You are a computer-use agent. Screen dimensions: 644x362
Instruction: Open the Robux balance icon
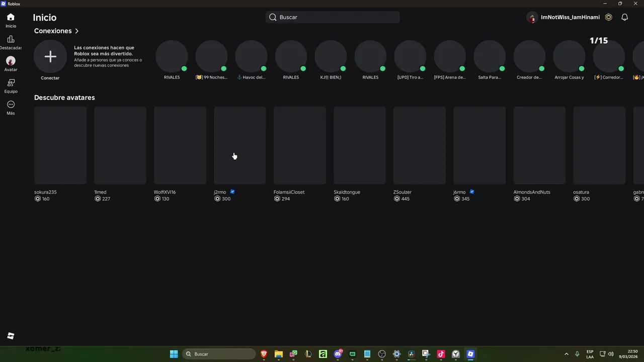point(609,17)
